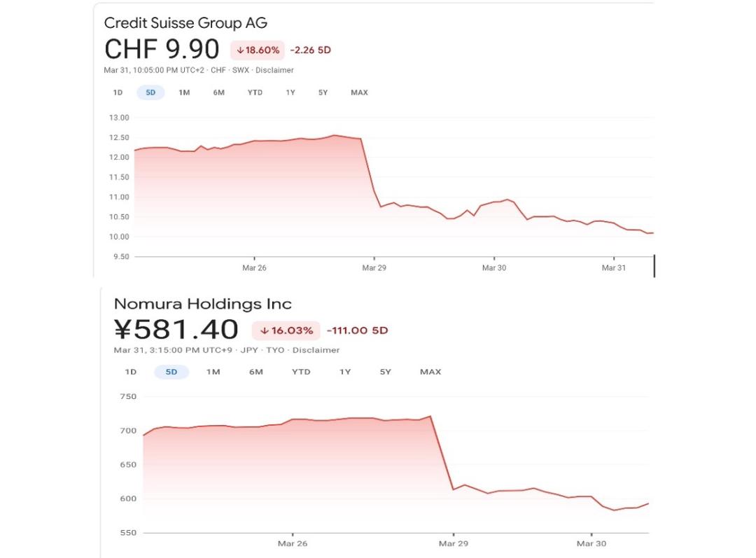Choose YTD on Credit Suisse chart
The height and width of the screenshot is (558, 756).
255,92
